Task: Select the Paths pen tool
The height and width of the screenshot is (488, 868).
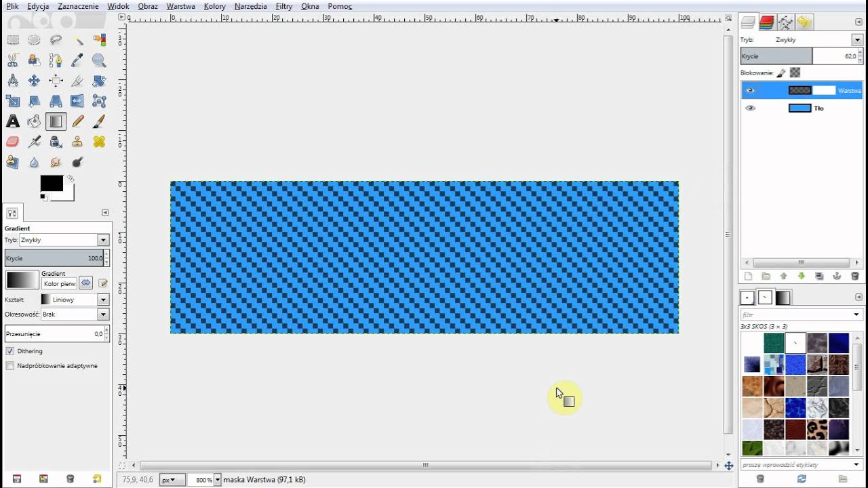Action: point(56,60)
